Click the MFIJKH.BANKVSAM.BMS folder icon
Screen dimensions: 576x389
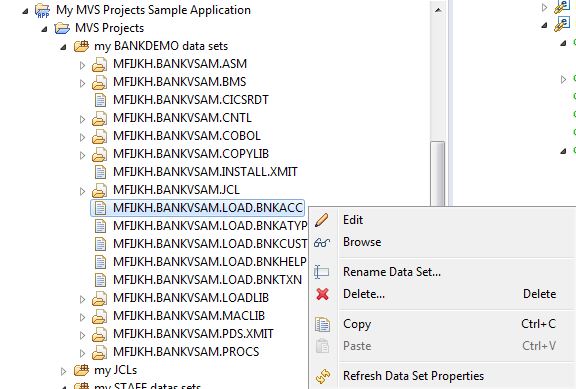(x=99, y=83)
